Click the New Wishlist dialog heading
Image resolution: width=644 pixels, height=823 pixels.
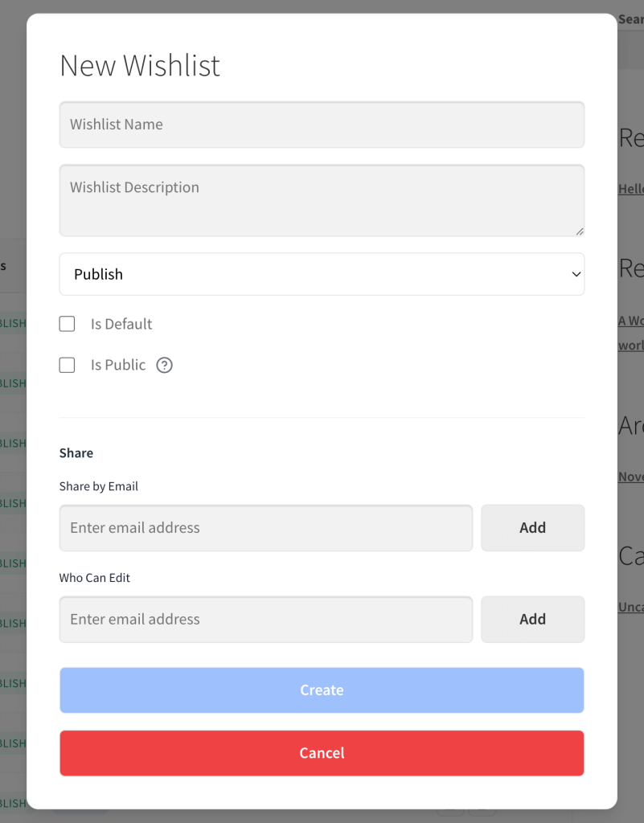[139, 65]
